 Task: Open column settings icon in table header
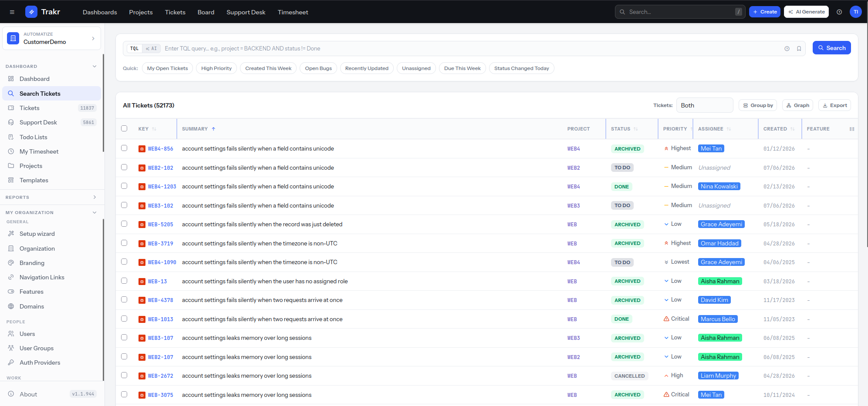click(x=852, y=129)
